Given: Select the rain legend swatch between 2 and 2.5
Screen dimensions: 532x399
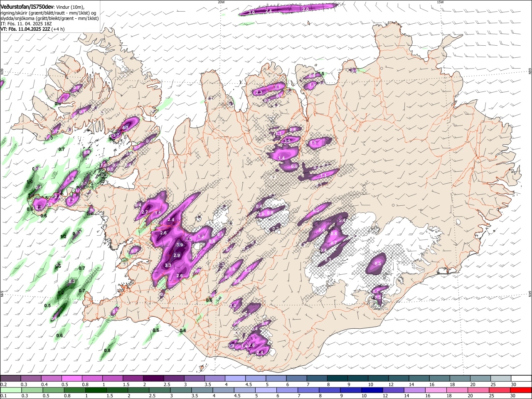Looking at the screenshot, I should pos(138,390).
